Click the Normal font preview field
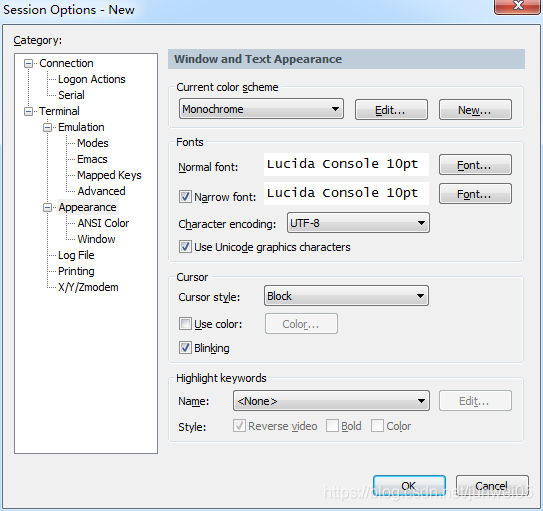This screenshot has height=511, width=543. pos(346,164)
